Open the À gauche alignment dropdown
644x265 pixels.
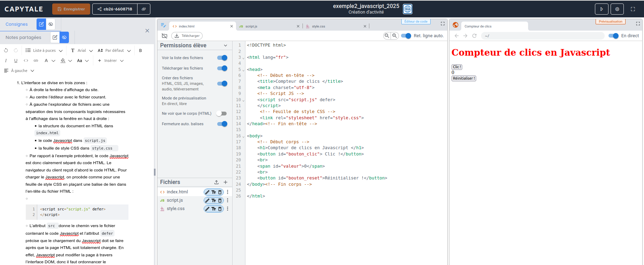click(19, 71)
